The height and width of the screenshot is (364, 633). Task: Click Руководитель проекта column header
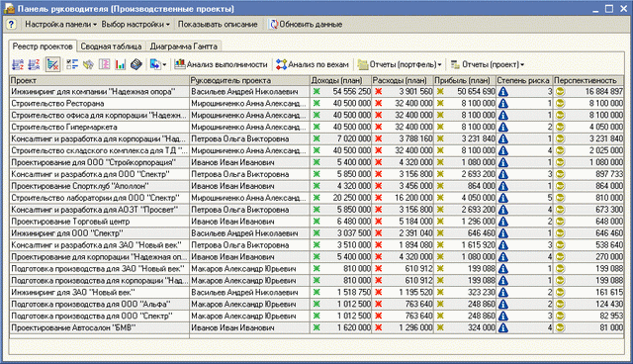tap(249, 80)
